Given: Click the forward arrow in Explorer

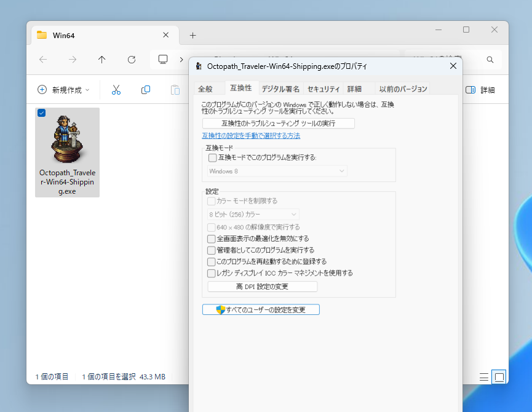Looking at the screenshot, I should tap(73, 60).
